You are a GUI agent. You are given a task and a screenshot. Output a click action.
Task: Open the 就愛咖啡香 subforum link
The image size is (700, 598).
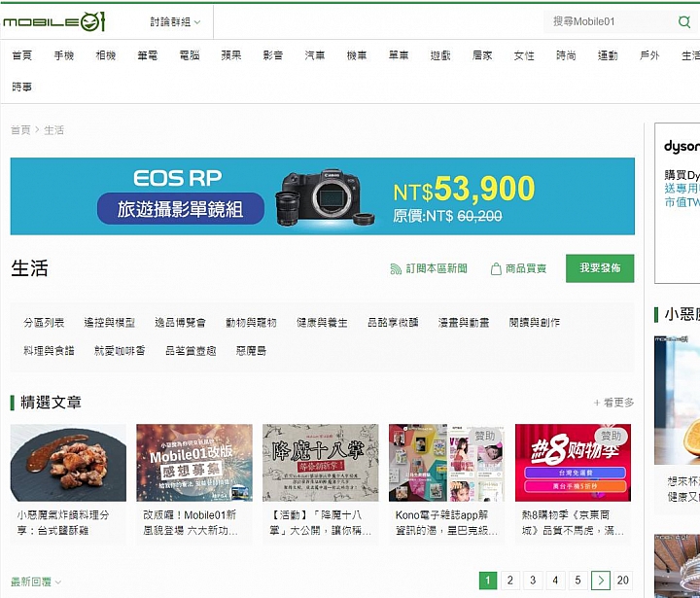pos(120,351)
